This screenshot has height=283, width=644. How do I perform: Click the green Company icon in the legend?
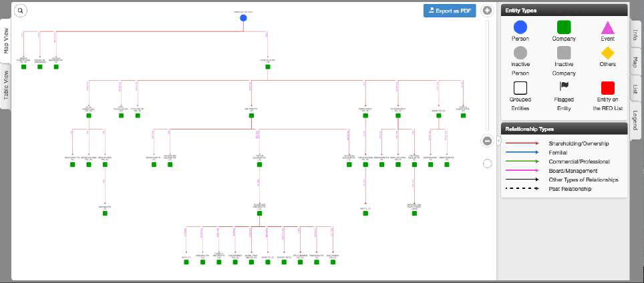pyautogui.click(x=564, y=27)
